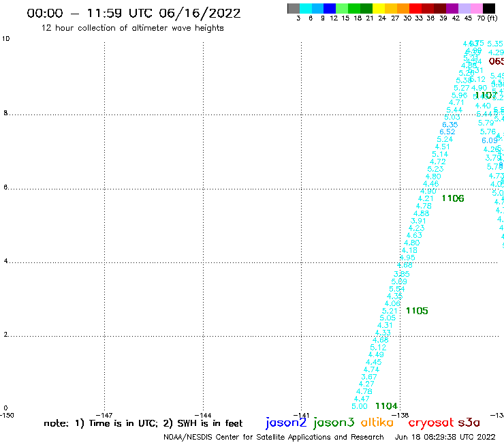Viewport: 504px width, 443px height.
Task: Click the wave height value '4.45'
Action: coord(373,362)
